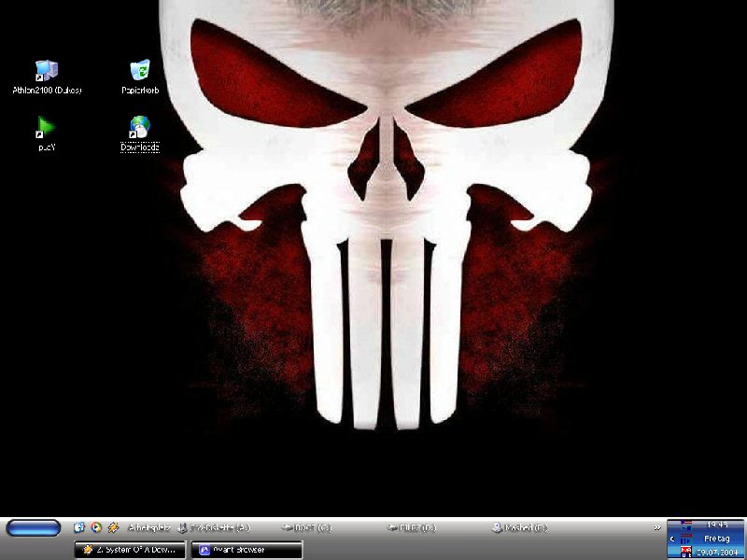Viewport: 747px width, 560px height.
Task: Click the 09.07.2004 date in tray
Action: click(717, 553)
